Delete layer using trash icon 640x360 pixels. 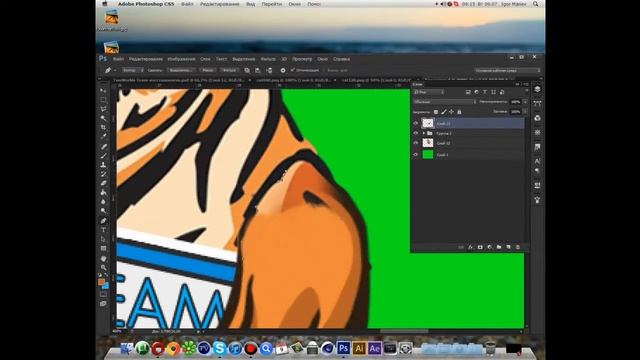point(518,247)
